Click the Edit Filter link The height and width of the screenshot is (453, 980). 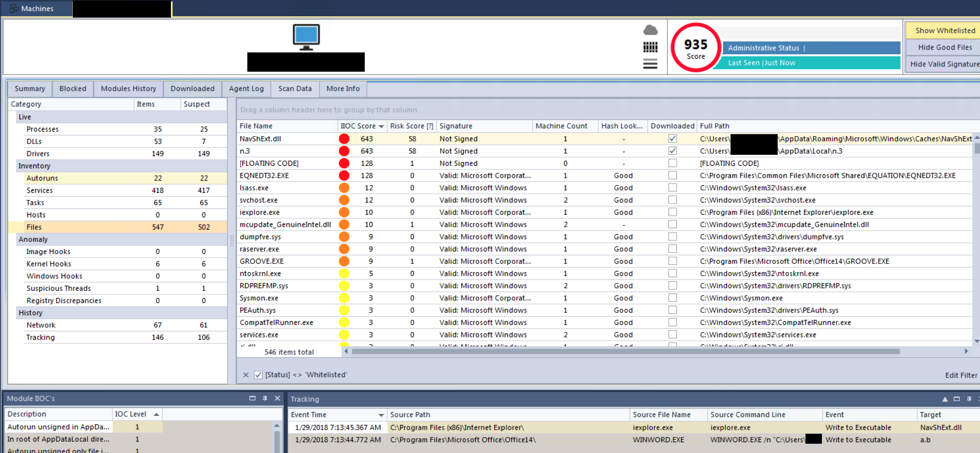click(961, 375)
